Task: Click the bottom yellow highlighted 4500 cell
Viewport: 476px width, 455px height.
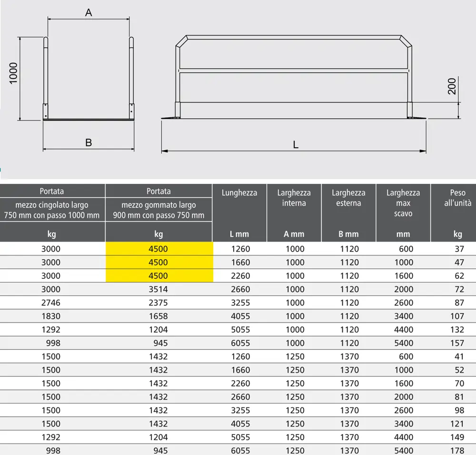Action: point(159,275)
